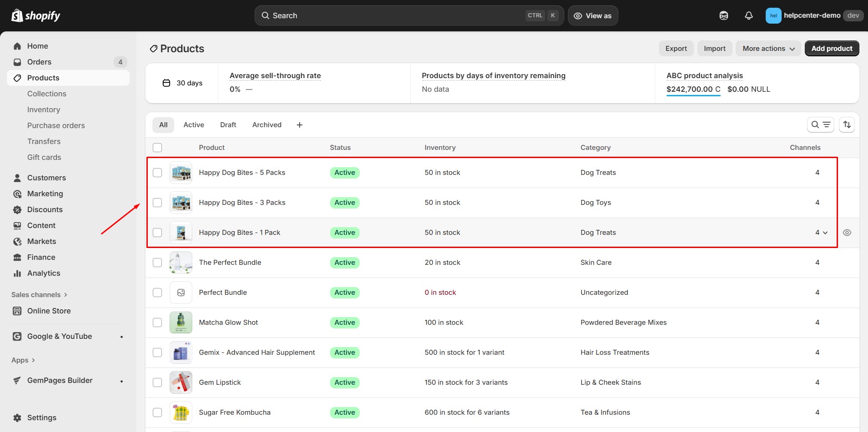Open the Sidekick assistant icon in top bar

click(723, 15)
